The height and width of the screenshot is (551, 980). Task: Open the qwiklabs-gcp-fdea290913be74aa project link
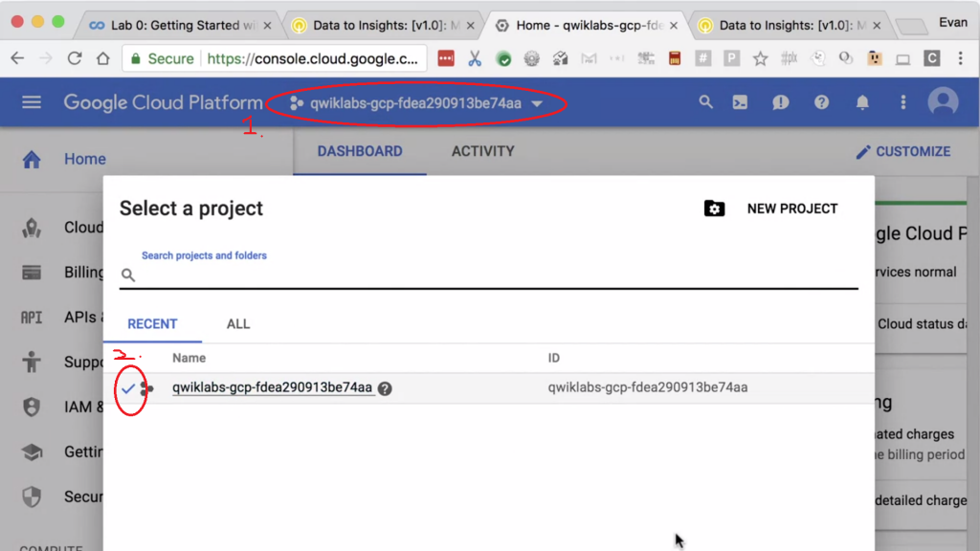tap(272, 387)
